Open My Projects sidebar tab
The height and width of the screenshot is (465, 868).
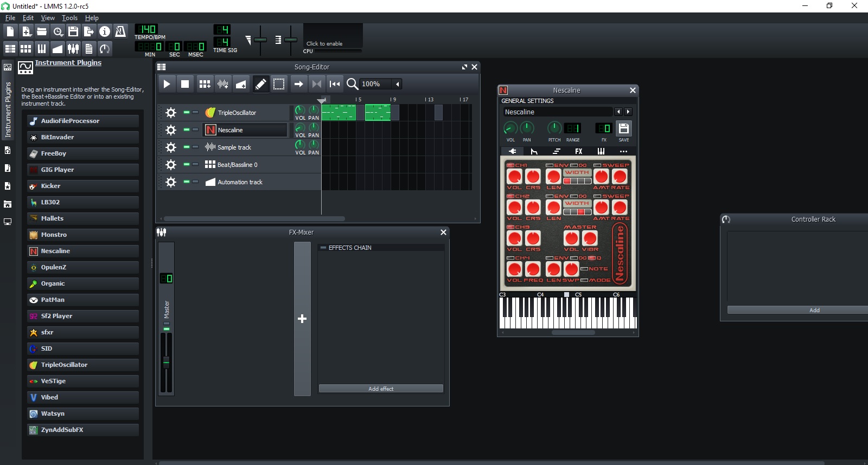(8, 150)
